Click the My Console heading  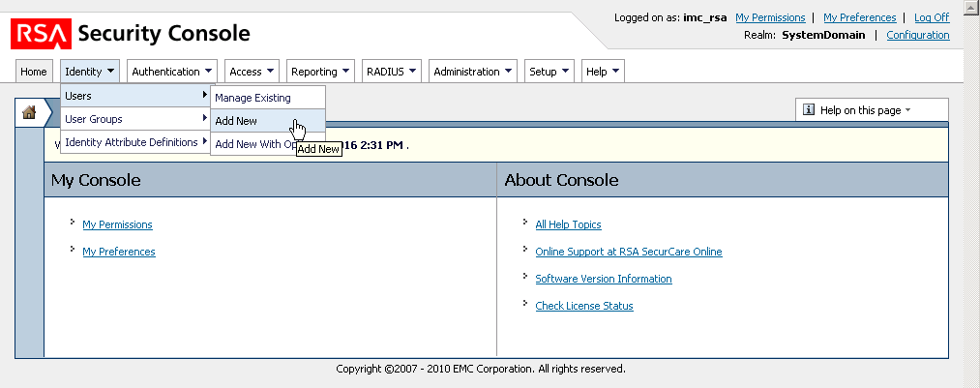point(96,180)
